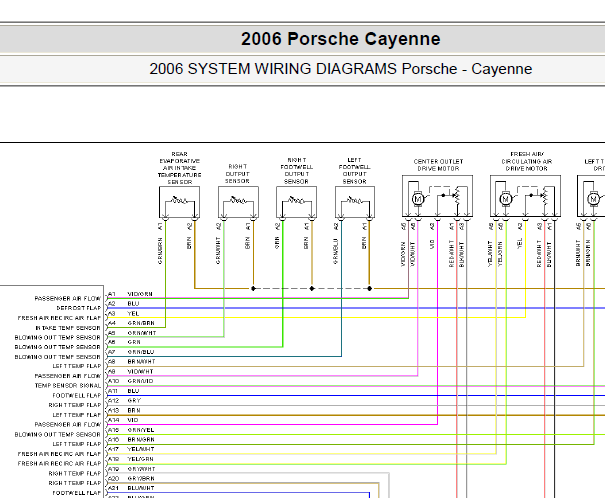Click the ground splice dot below Right Output Sensor
Viewport: 605px width, 498px height.
point(253,289)
